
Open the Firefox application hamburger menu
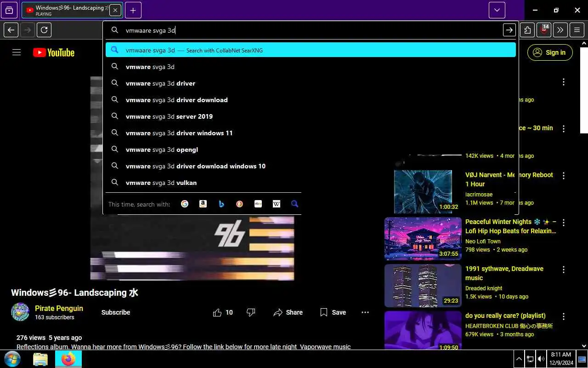tap(577, 30)
